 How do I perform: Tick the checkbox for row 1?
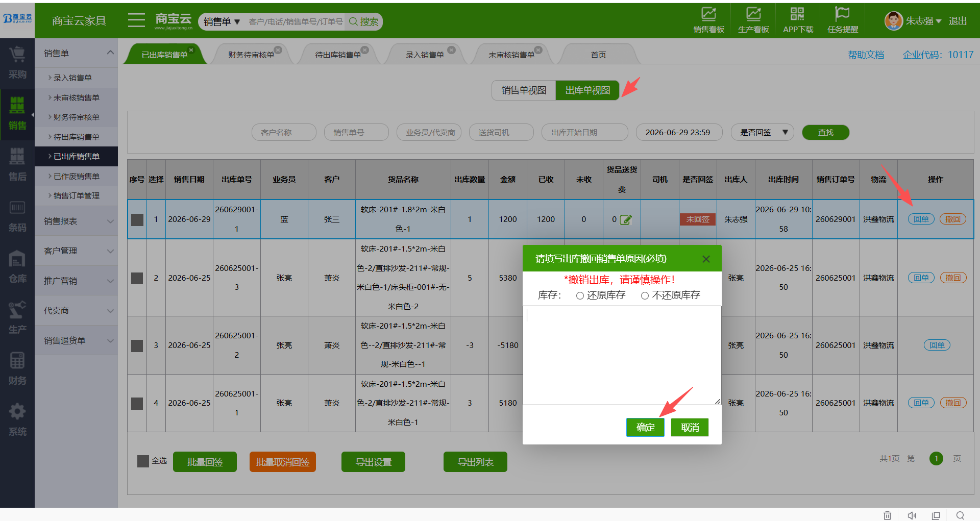click(x=137, y=220)
